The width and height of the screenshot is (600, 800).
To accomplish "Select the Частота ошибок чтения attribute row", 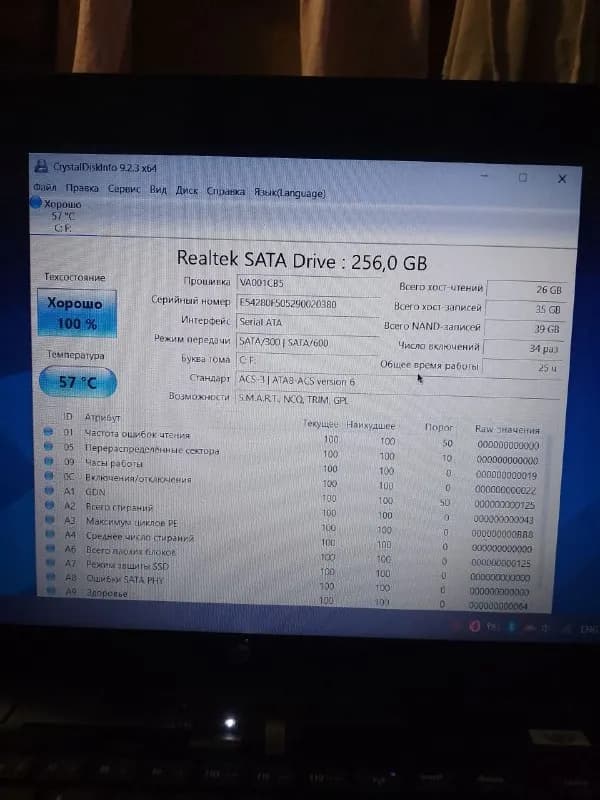I will (x=293, y=438).
